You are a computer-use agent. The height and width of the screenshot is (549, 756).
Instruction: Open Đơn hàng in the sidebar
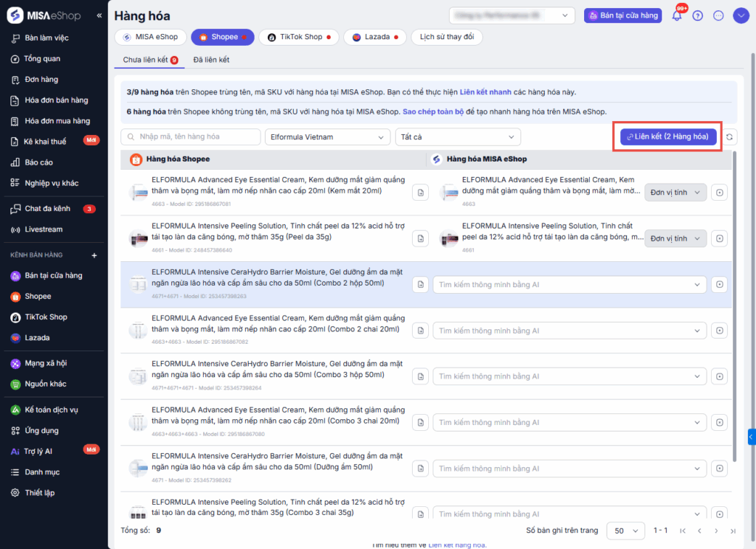pyautogui.click(x=41, y=80)
